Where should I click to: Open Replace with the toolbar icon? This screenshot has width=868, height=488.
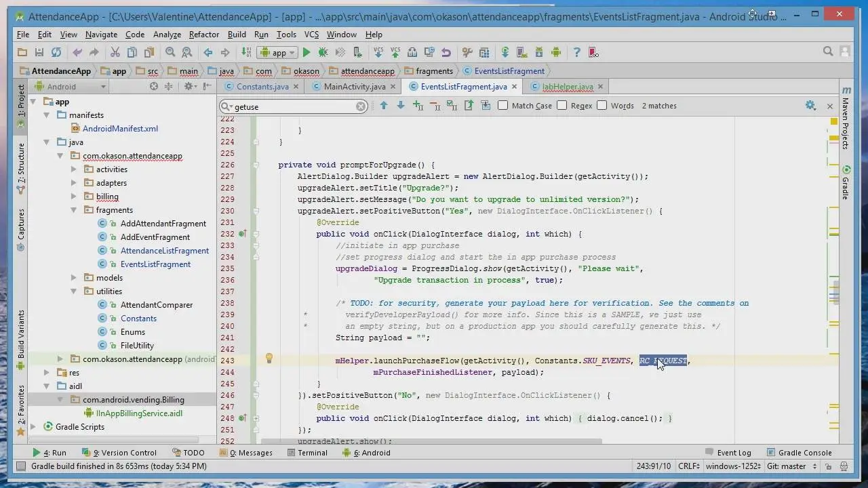point(186,52)
